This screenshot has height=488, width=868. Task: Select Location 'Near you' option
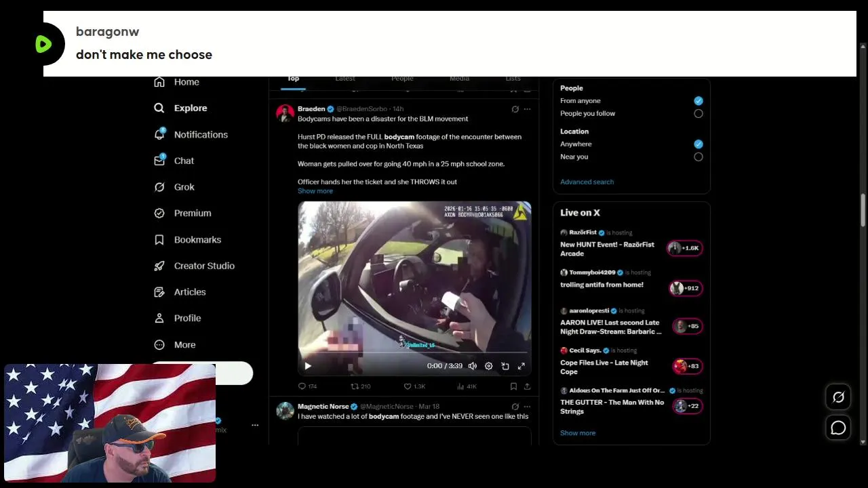pos(698,157)
